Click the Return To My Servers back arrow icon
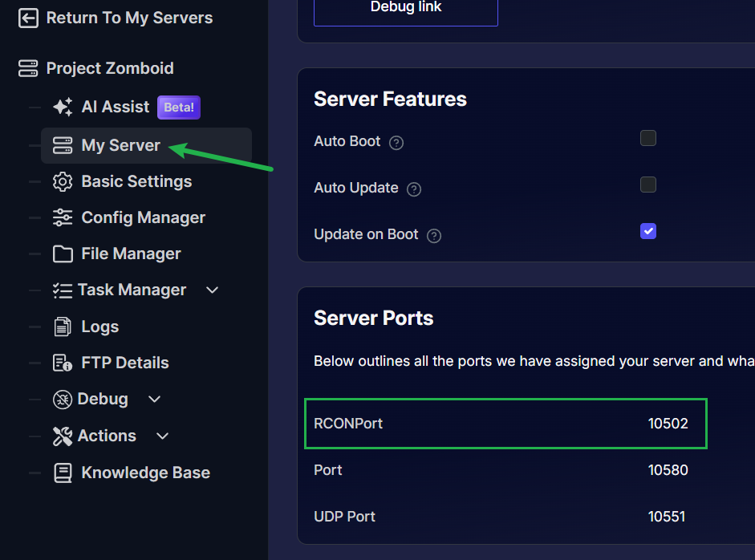 click(28, 18)
